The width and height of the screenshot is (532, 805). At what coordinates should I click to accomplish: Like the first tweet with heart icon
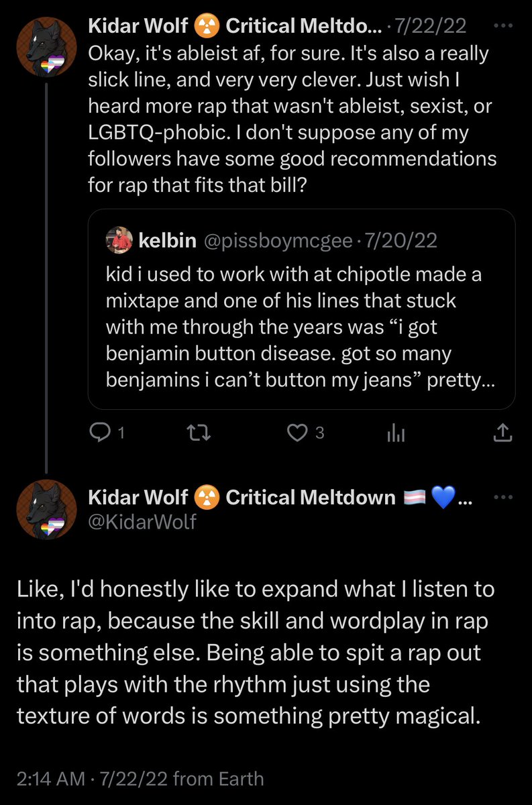[296, 434]
